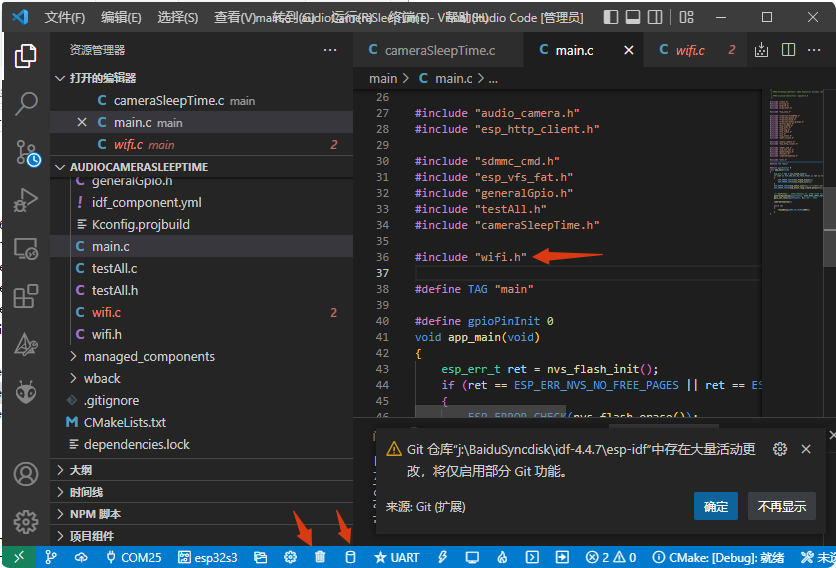Open ESP-IDF terminal icon in status bar

532,557
